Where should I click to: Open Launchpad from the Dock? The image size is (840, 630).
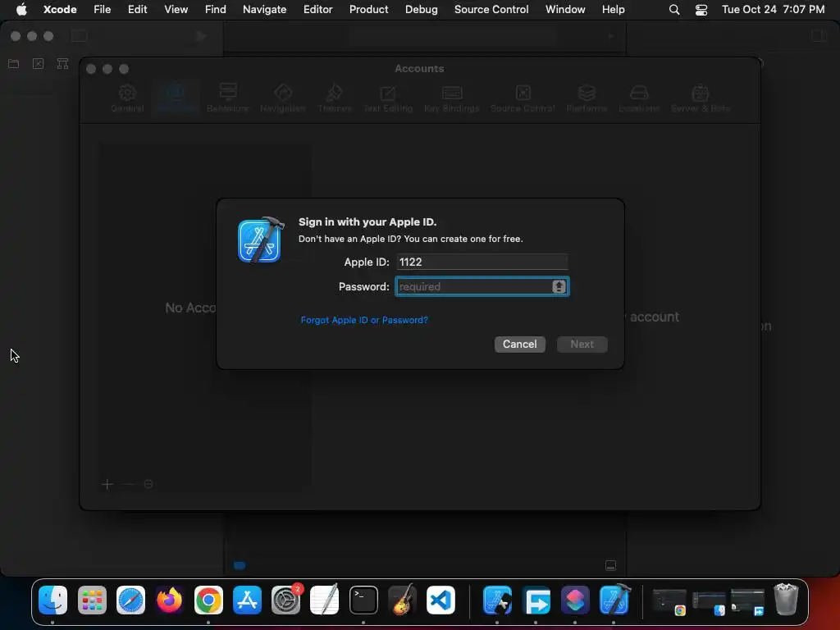92,600
